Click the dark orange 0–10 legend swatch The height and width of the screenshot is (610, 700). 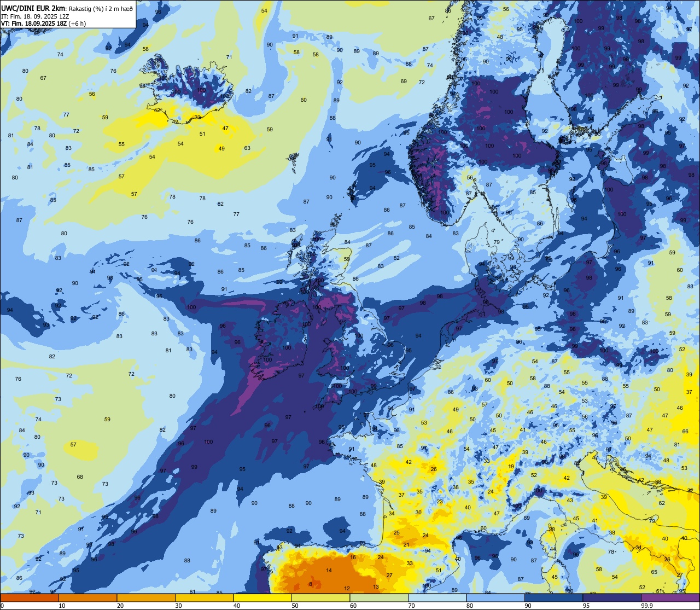tap(30, 597)
